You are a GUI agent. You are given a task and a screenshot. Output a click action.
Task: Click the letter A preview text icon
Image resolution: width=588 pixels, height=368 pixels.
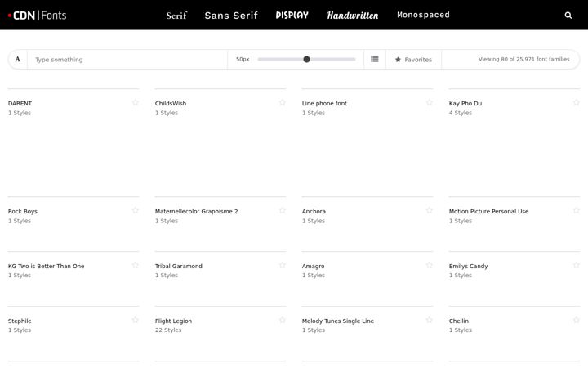18,60
